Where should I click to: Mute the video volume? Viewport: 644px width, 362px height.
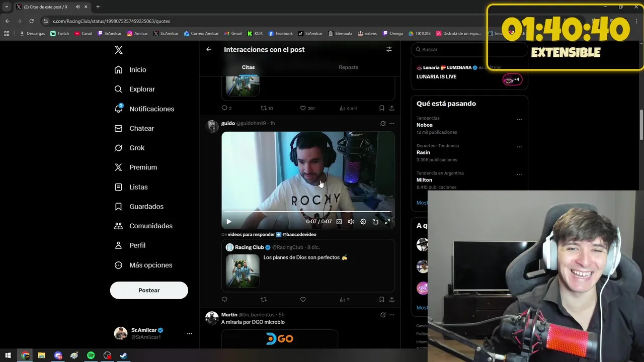point(351,222)
